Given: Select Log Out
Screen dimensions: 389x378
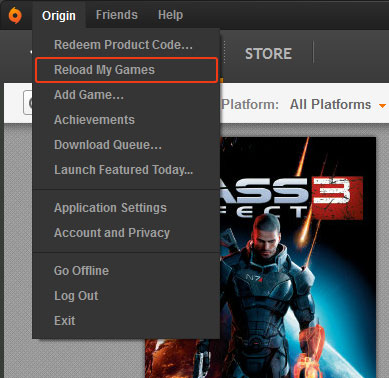Looking at the screenshot, I should pyautogui.click(x=126, y=296).
